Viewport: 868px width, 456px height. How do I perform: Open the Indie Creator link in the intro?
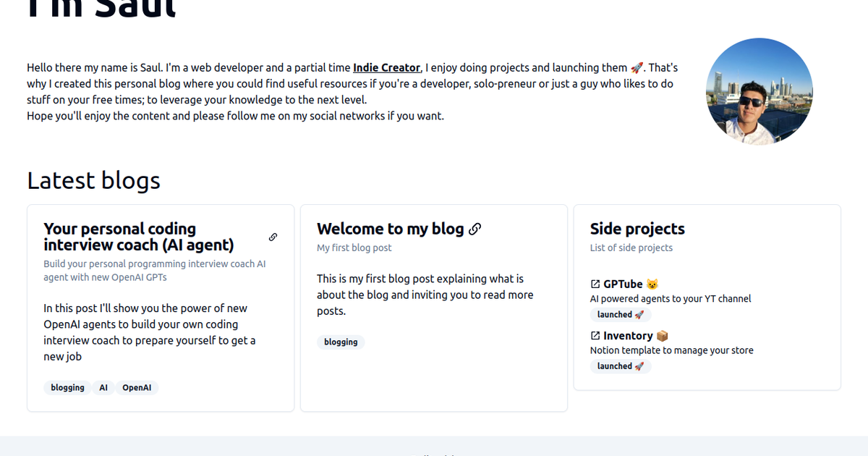tap(386, 67)
